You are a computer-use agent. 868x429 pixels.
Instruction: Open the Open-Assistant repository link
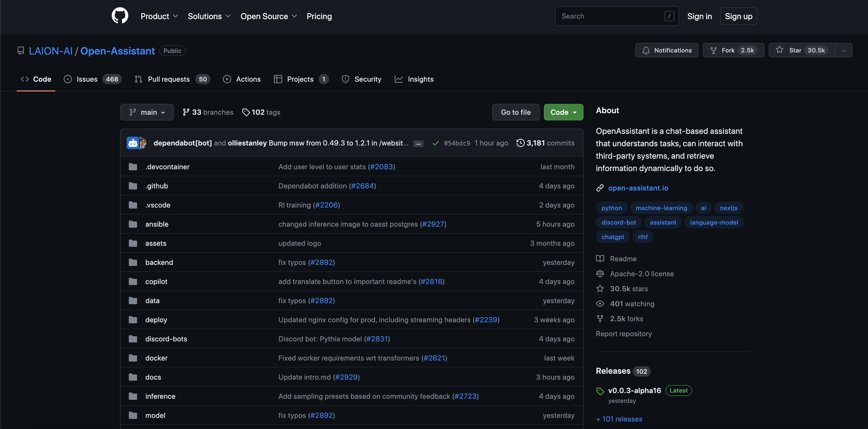117,51
